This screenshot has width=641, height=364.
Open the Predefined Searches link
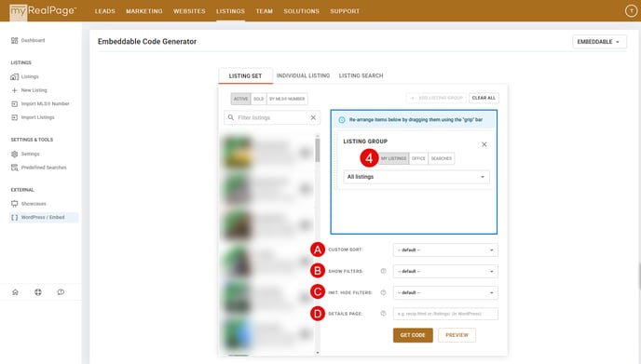coord(44,168)
